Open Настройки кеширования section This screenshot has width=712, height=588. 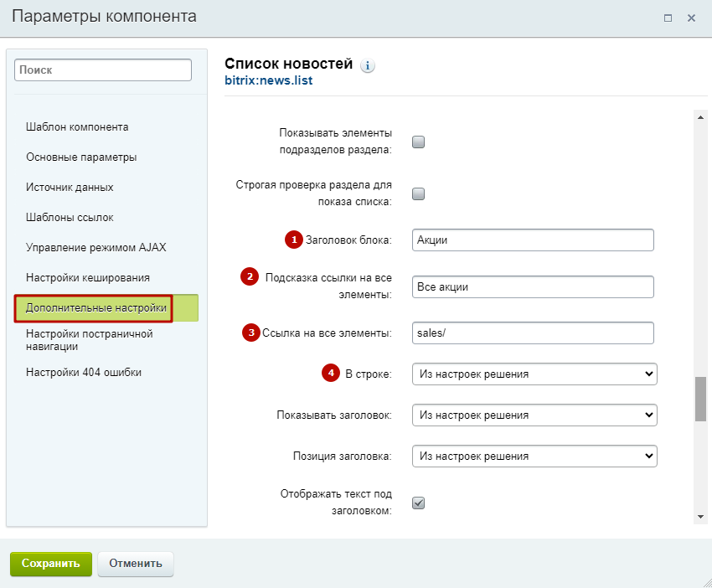coord(88,278)
